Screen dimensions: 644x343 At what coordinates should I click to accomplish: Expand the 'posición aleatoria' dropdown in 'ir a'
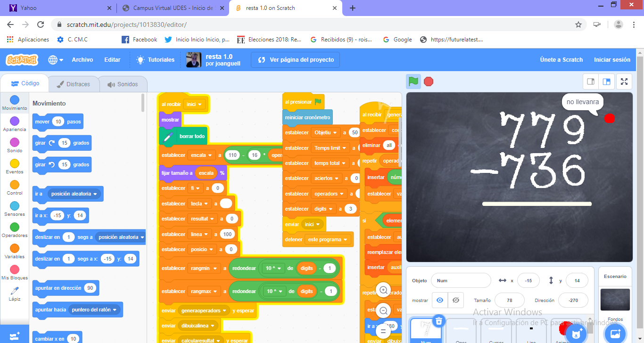[x=96, y=194]
